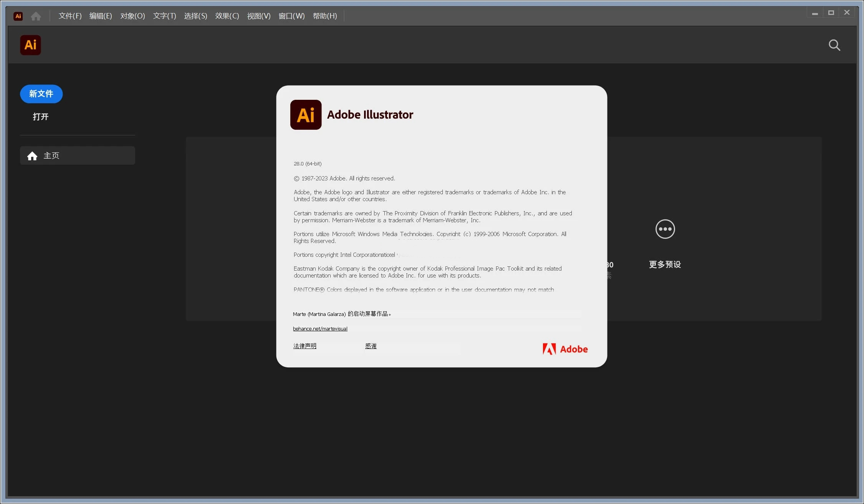Click the open file icon button
This screenshot has width=864, height=504.
pyautogui.click(x=41, y=116)
